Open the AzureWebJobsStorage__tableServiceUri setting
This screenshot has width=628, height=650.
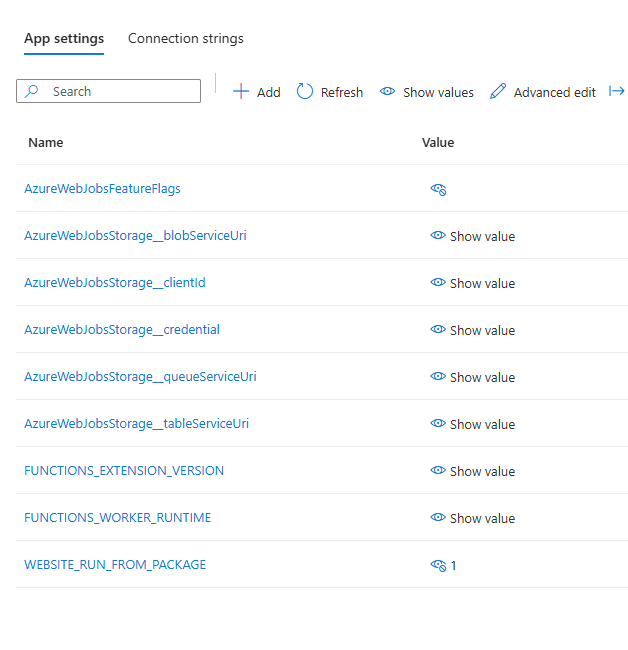pyautogui.click(x=136, y=424)
